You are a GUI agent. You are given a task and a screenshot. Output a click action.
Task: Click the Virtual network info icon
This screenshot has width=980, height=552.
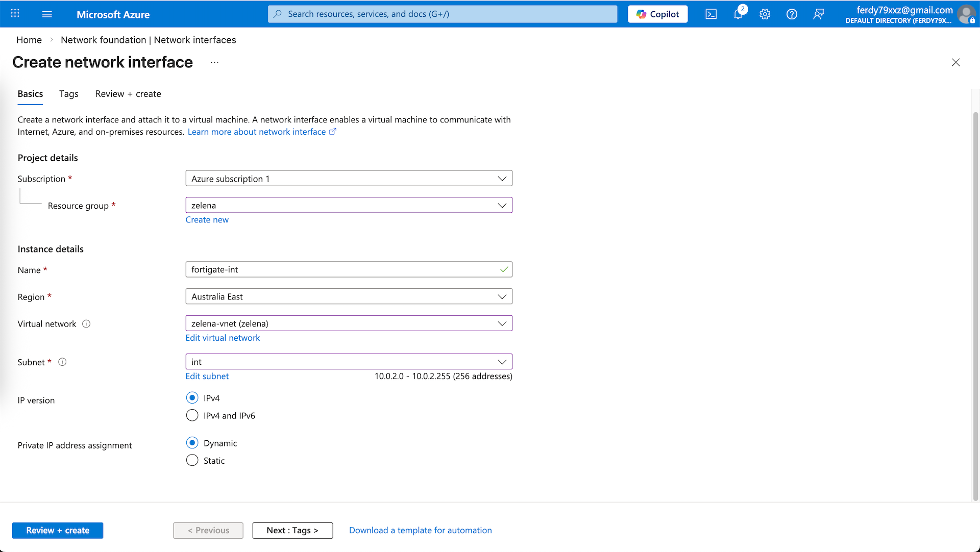[x=86, y=324]
